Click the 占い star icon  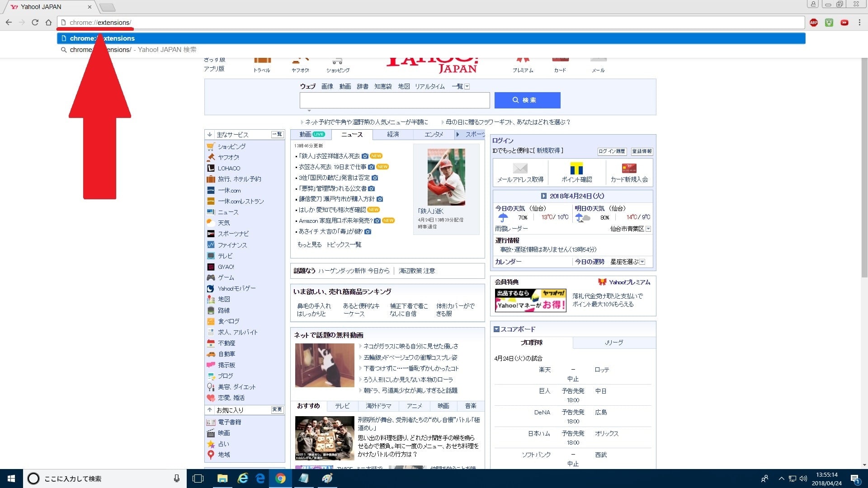pyautogui.click(x=211, y=444)
